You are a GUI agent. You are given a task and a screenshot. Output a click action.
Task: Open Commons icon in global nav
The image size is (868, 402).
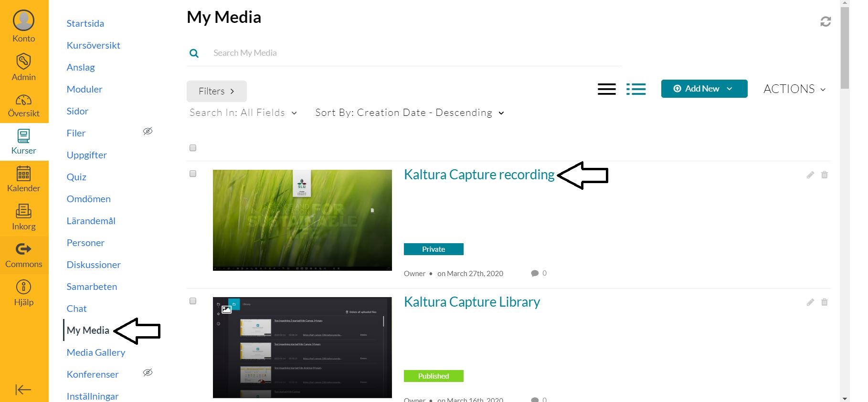(23, 249)
